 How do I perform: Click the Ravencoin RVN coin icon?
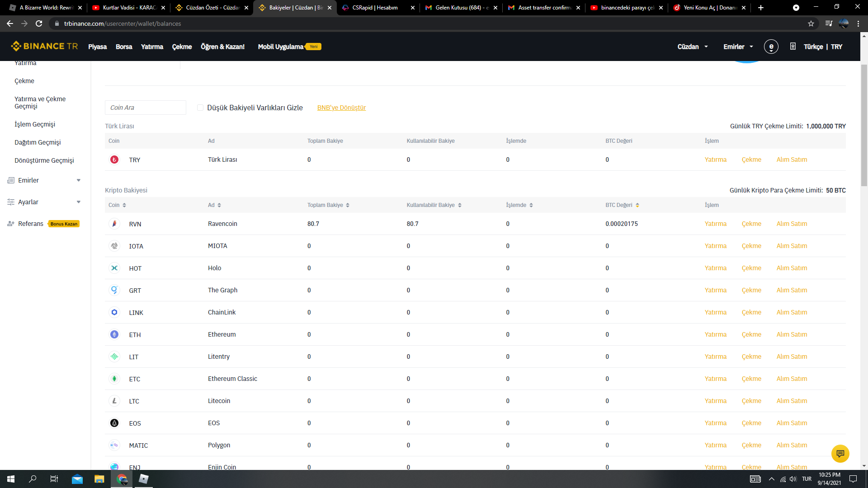[114, 224]
